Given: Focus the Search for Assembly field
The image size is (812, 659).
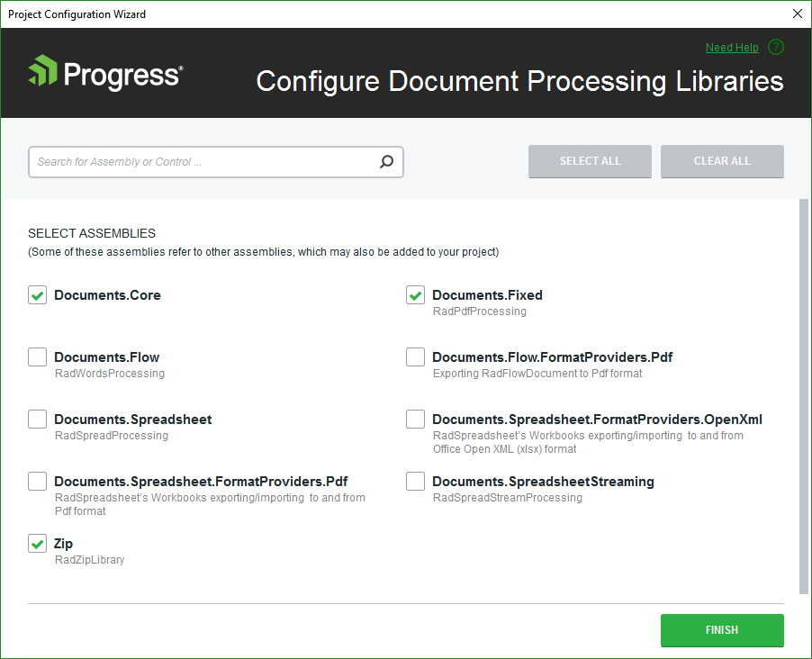Looking at the screenshot, I should coord(216,162).
